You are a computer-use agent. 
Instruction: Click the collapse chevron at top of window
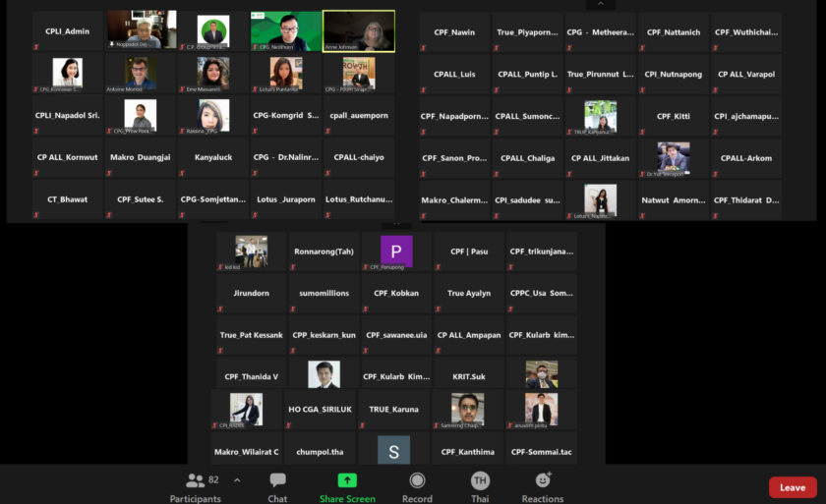point(599,5)
